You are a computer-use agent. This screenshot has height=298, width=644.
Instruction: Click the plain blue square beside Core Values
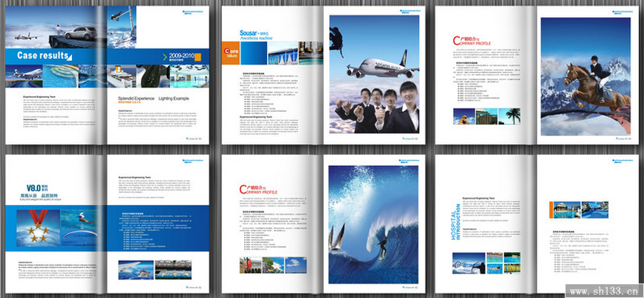[x=253, y=53]
